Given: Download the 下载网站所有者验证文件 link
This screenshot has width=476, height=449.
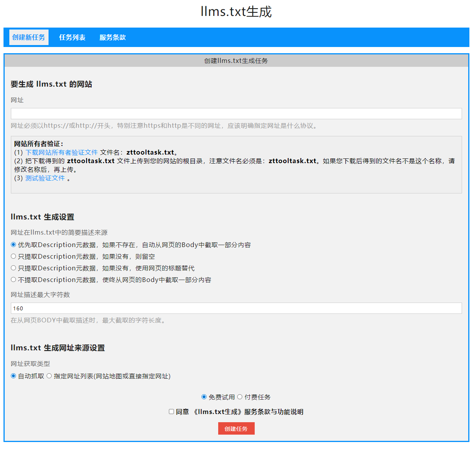Looking at the screenshot, I should tap(61, 152).
